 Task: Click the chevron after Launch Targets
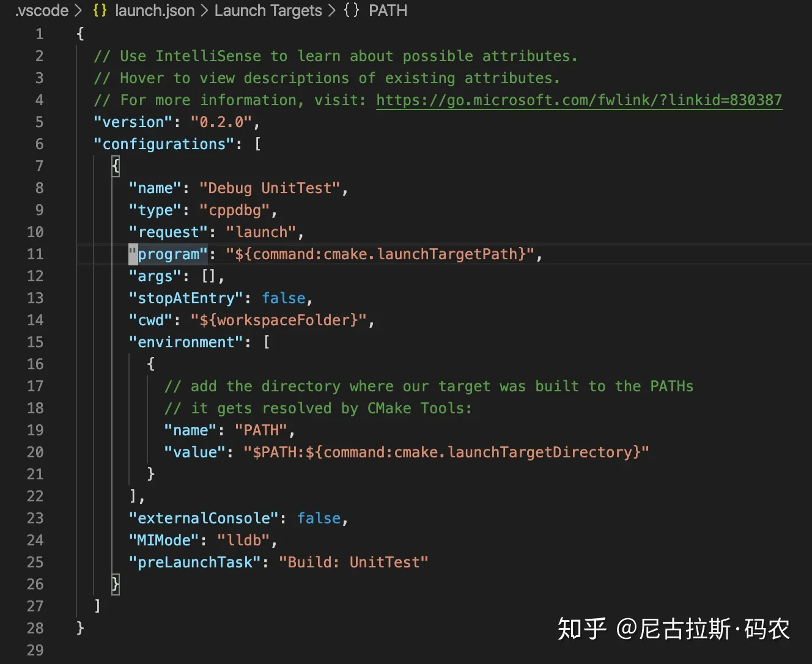[331, 10]
